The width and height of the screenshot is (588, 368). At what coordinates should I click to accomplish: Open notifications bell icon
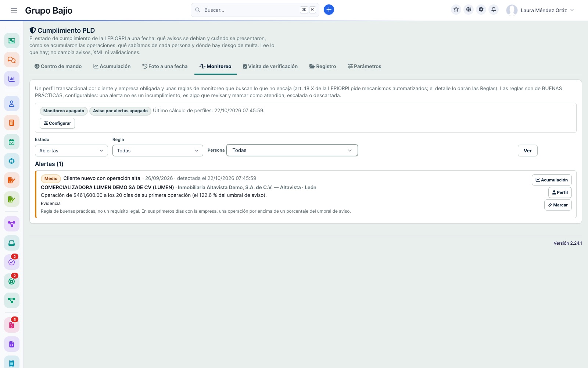pyautogui.click(x=494, y=10)
